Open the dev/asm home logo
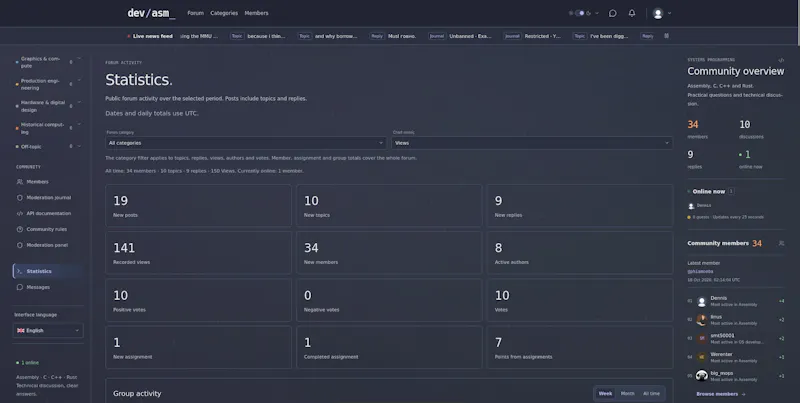This screenshot has width=800, height=403. pos(151,13)
